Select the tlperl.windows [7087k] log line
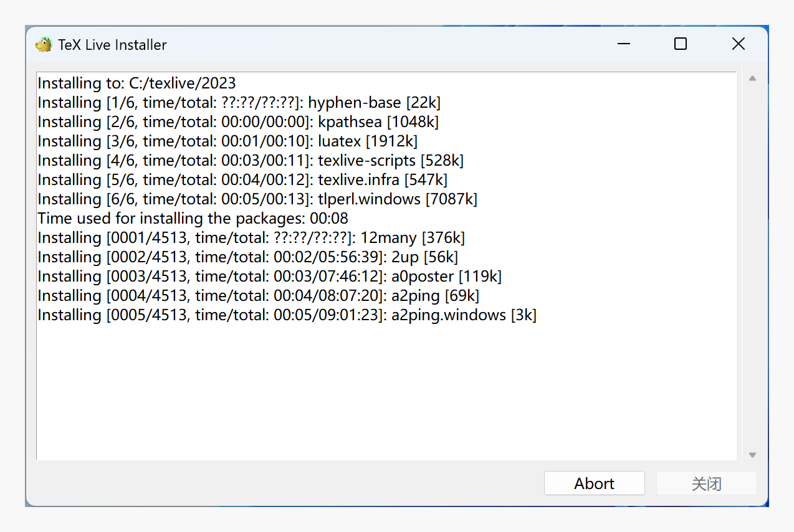This screenshot has height=532, width=794. 257,199
